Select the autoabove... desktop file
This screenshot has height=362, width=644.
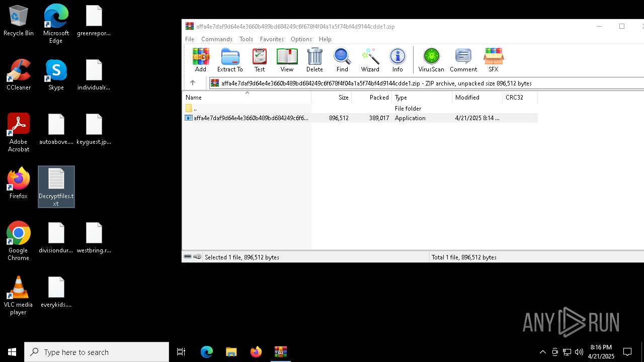[56, 129]
